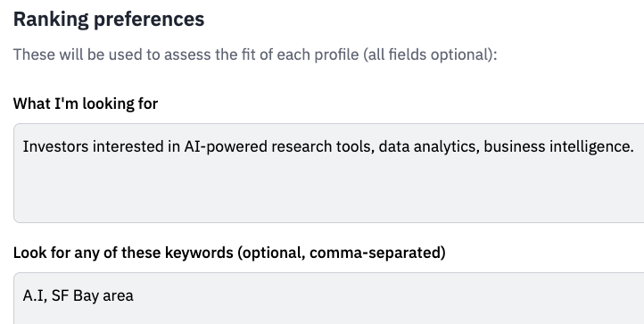The image size is (644, 324).
Task: Click the blank space below the investors text
Action: [328, 191]
